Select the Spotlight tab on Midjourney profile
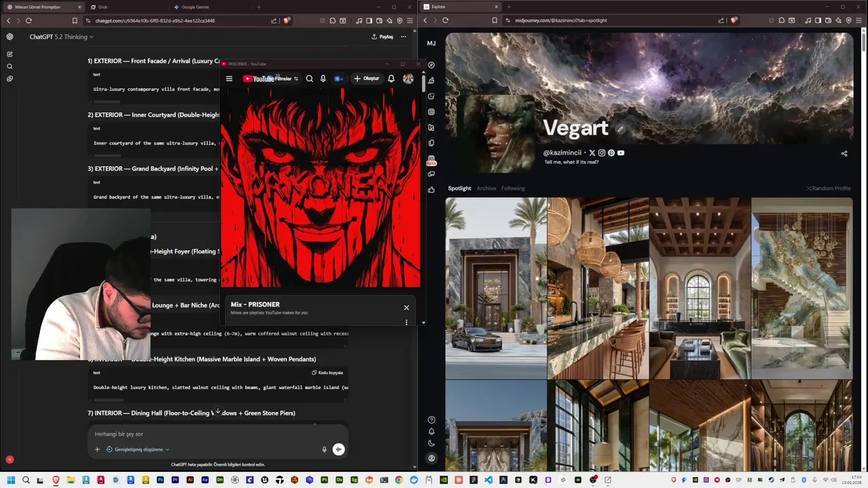Screen dimensions: 868x488 click(460, 188)
